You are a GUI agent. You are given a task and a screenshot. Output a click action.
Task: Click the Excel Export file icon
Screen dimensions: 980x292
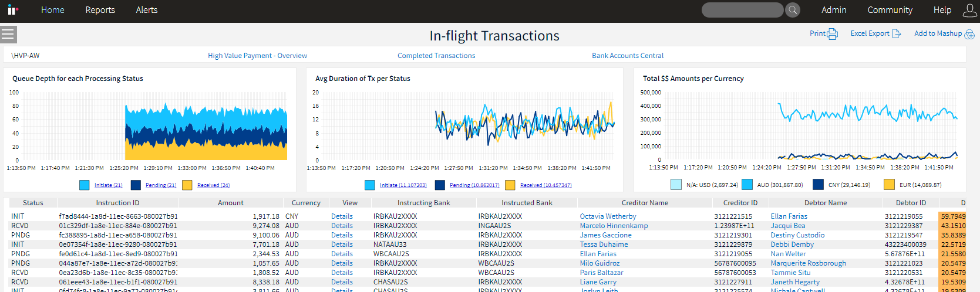[896, 34]
